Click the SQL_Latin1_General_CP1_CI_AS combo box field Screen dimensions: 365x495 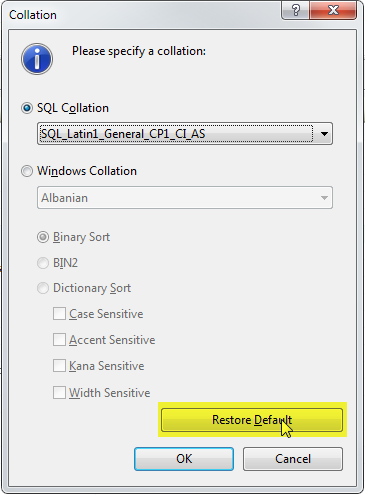click(185, 134)
